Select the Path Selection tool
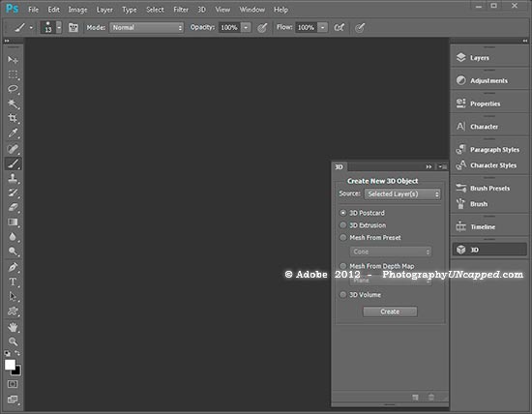The width and height of the screenshot is (532, 414). [x=13, y=296]
